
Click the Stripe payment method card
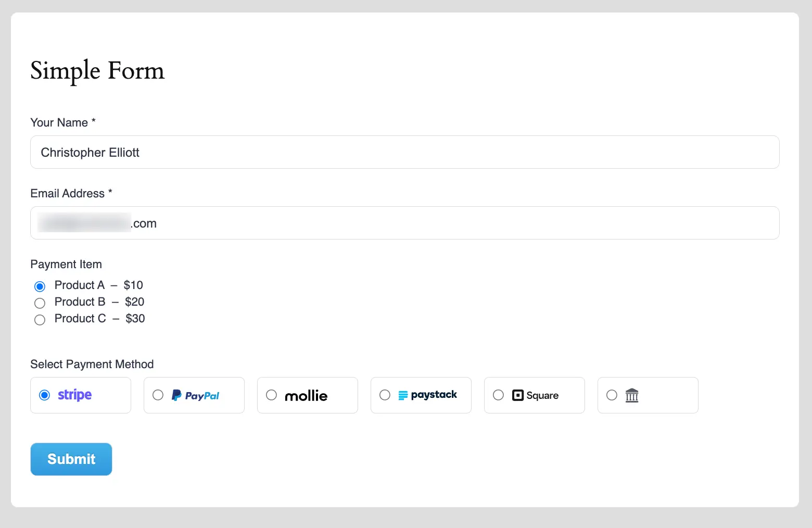pyautogui.click(x=80, y=395)
